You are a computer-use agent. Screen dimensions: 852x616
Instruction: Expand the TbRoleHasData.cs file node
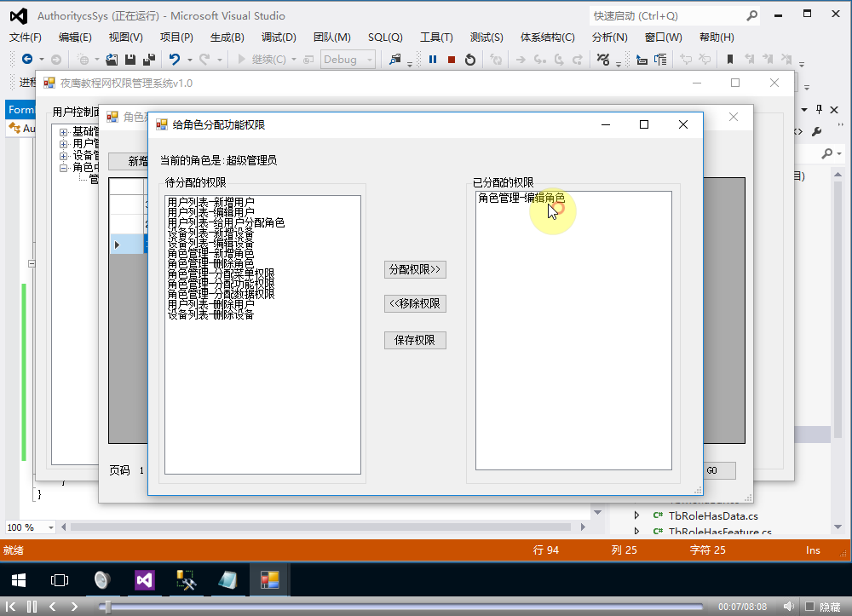[636, 515]
